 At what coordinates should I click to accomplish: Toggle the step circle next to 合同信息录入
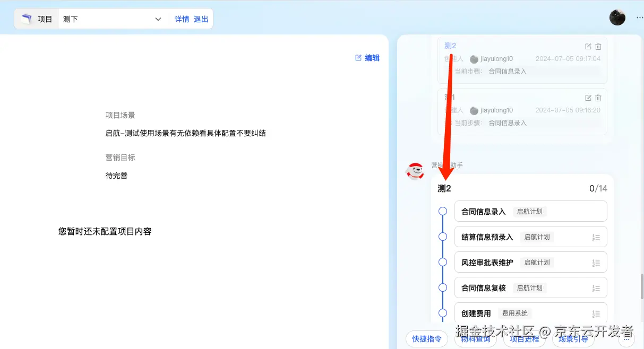pyautogui.click(x=443, y=211)
